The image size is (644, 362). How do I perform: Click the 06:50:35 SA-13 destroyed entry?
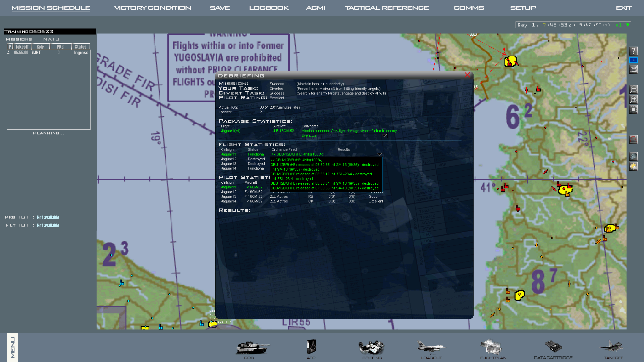[324, 165]
